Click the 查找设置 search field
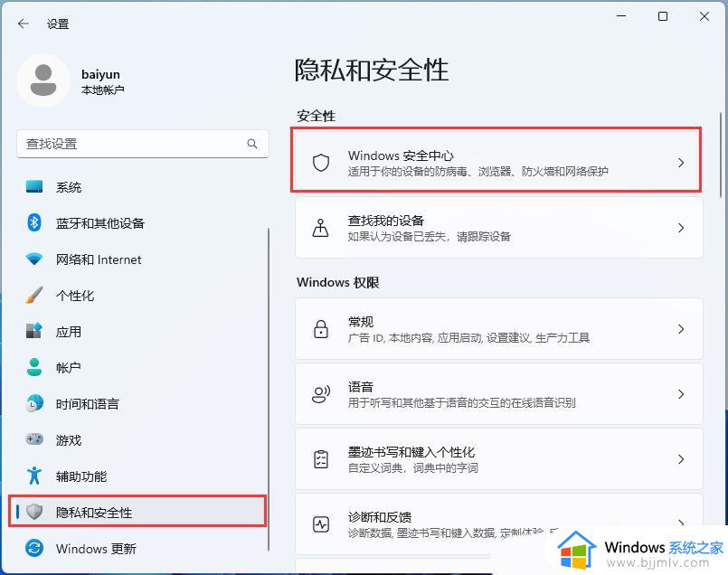The width and height of the screenshot is (728, 575). point(143,144)
